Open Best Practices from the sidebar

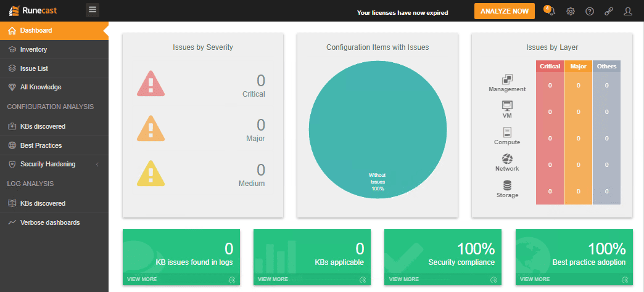pyautogui.click(x=41, y=145)
